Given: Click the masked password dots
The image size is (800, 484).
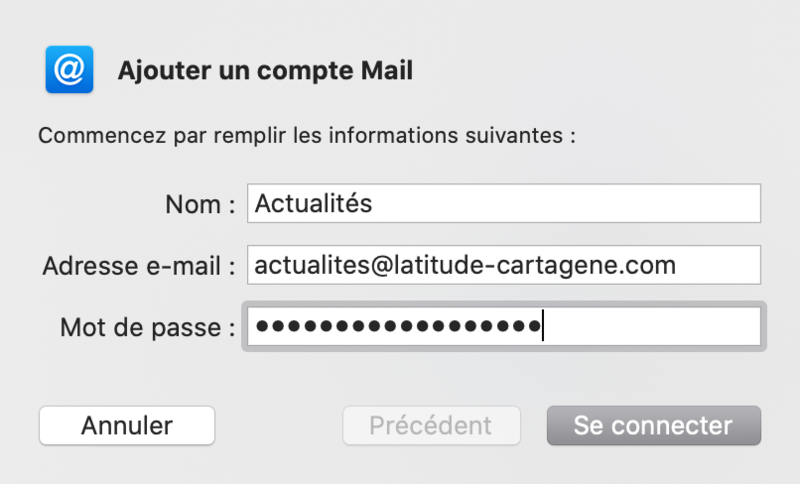Looking at the screenshot, I should tap(397, 327).
